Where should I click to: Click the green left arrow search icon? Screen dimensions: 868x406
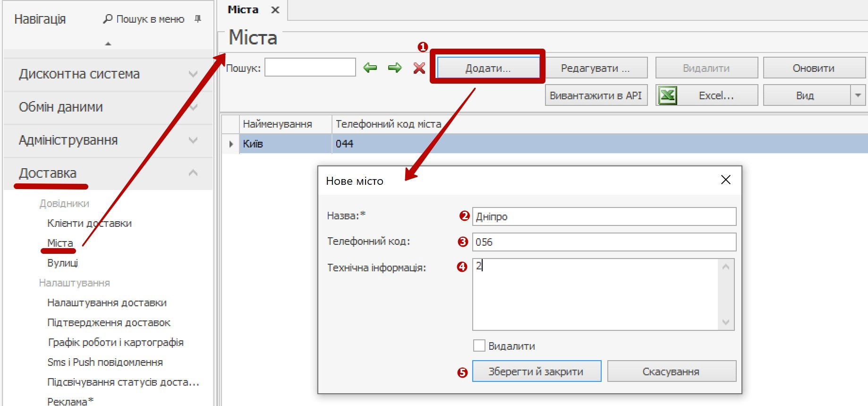[370, 68]
